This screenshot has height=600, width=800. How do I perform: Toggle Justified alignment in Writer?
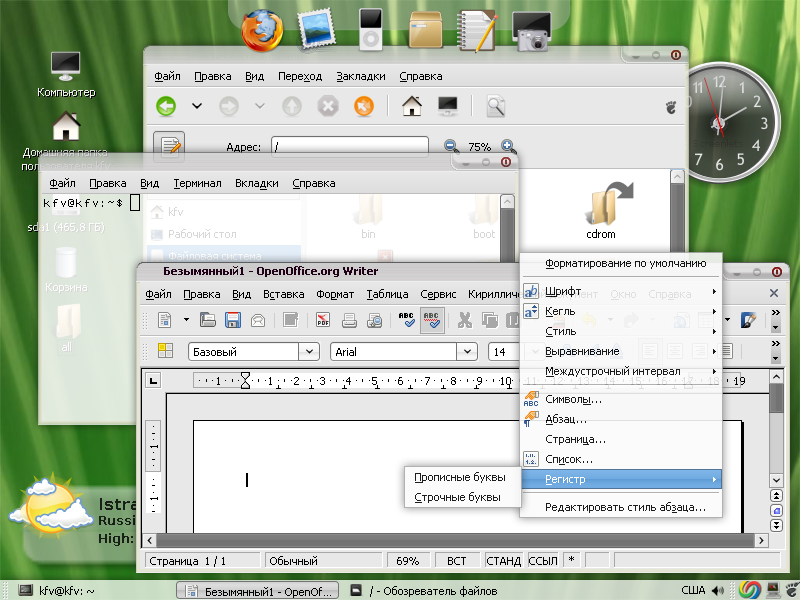click(x=727, y=351)
